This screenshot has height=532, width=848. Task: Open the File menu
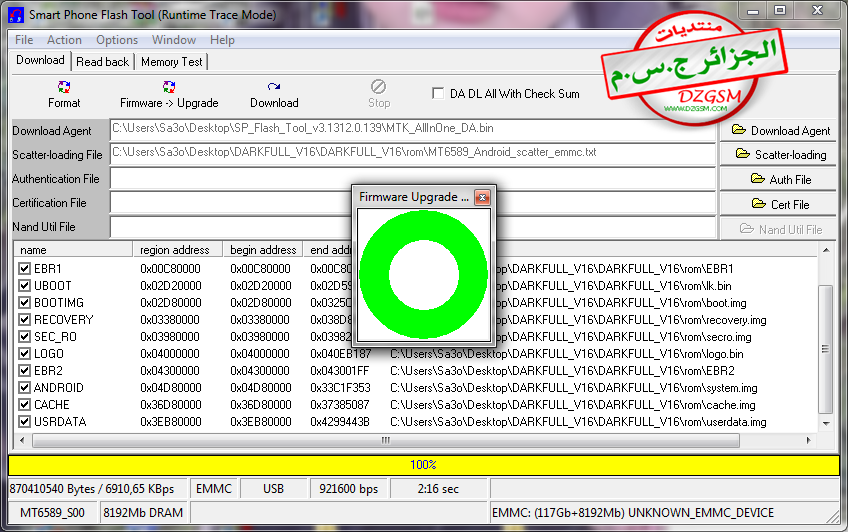pos(24,40)
